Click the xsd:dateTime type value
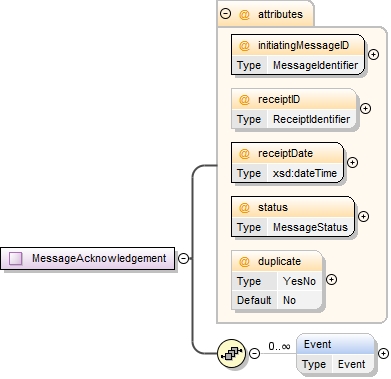 tap(305, 173)
